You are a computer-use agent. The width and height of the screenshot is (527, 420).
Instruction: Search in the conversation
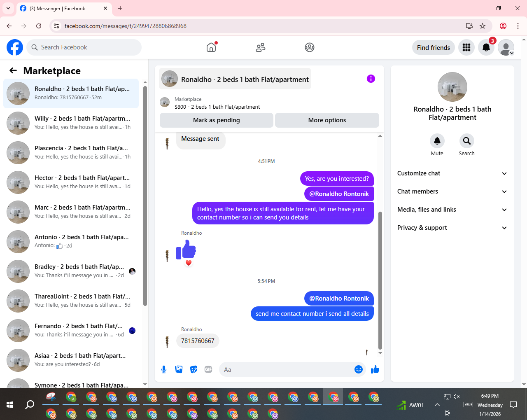click(467, 141)
